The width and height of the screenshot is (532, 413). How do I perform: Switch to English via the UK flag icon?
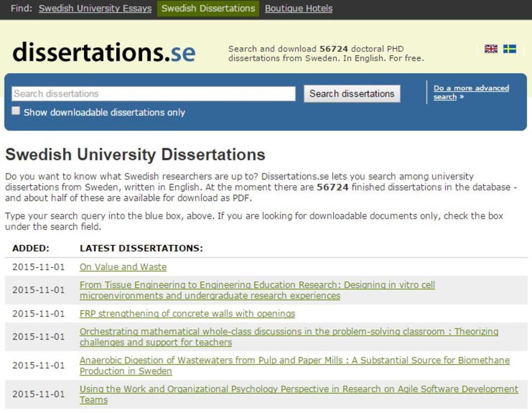coord(491,49)
